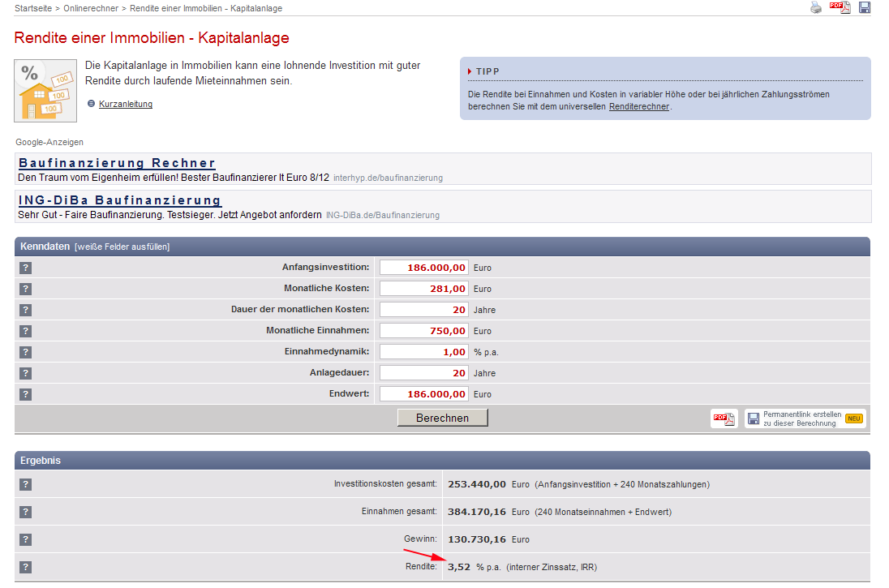The height and width of the screenshot is (588, 889).
Task: Open help for Anfangsinvestition field
Action: coord(25,268)
